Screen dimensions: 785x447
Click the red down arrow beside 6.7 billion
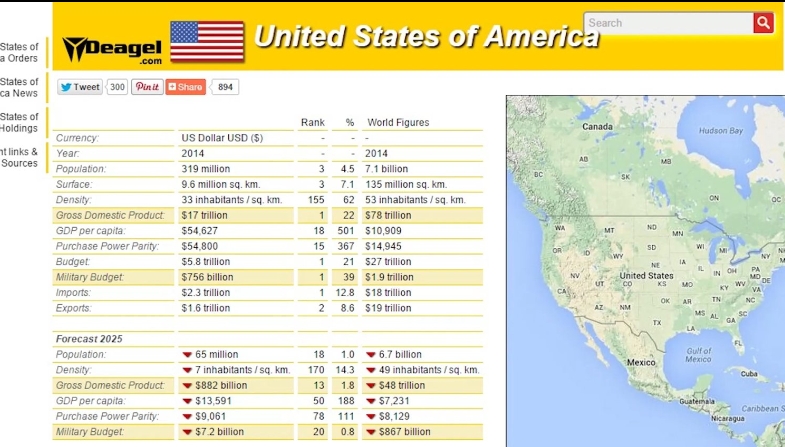click(x=370, y=354)
